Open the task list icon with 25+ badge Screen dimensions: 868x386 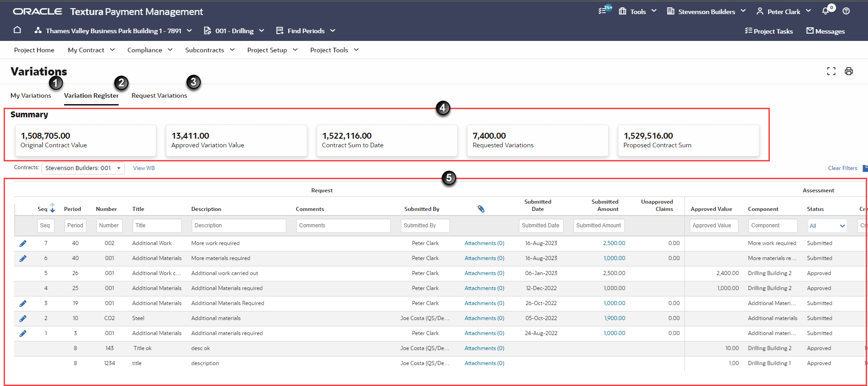tap(605, 10)
